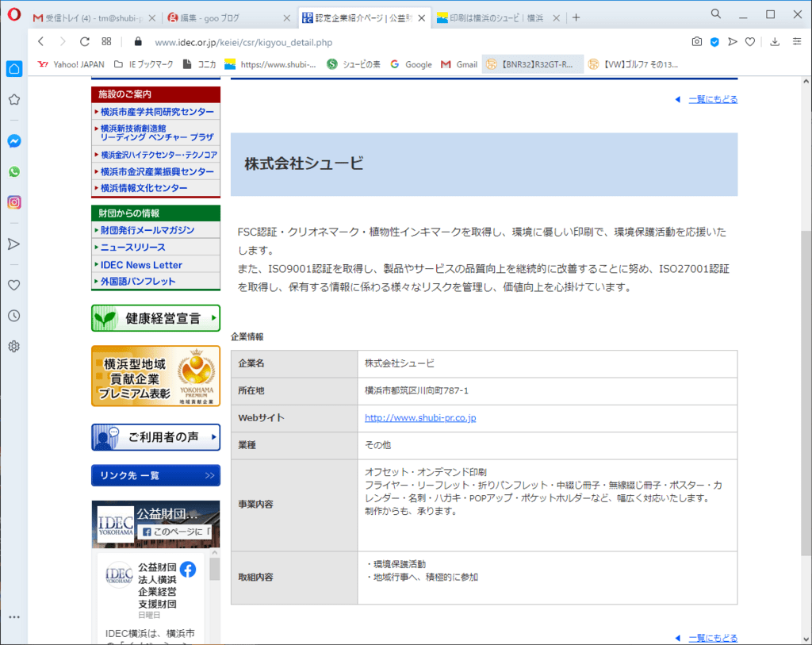The height and width of the screenshot is (645, 812).
Task: Click the ad blocker shield icon
Action: (x=714, y=41)
